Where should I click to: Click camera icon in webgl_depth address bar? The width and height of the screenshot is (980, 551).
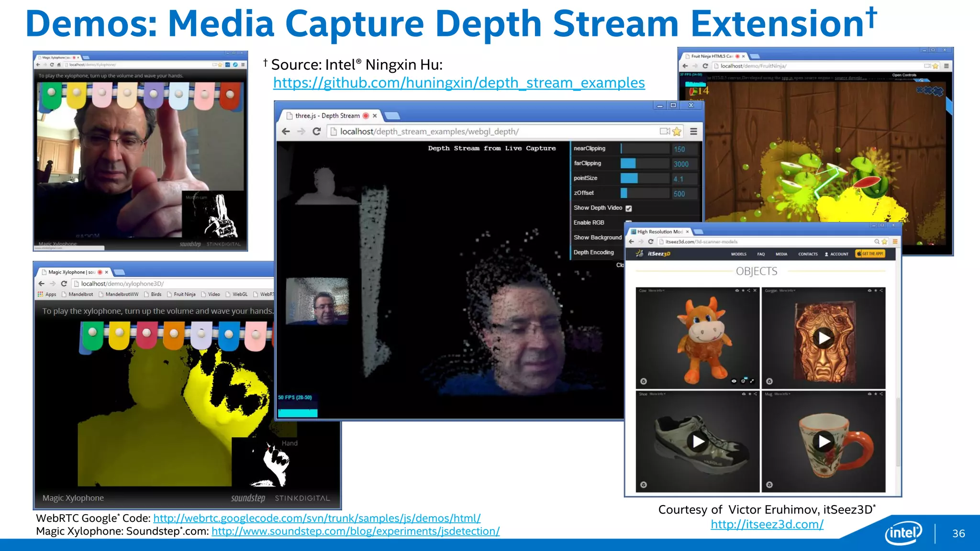(x=665, y=131)
